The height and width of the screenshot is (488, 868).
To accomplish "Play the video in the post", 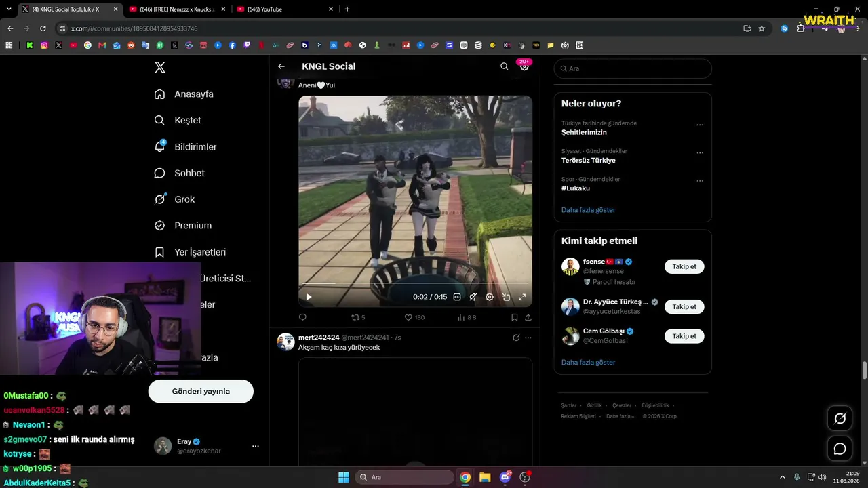I will pos(309,297).
